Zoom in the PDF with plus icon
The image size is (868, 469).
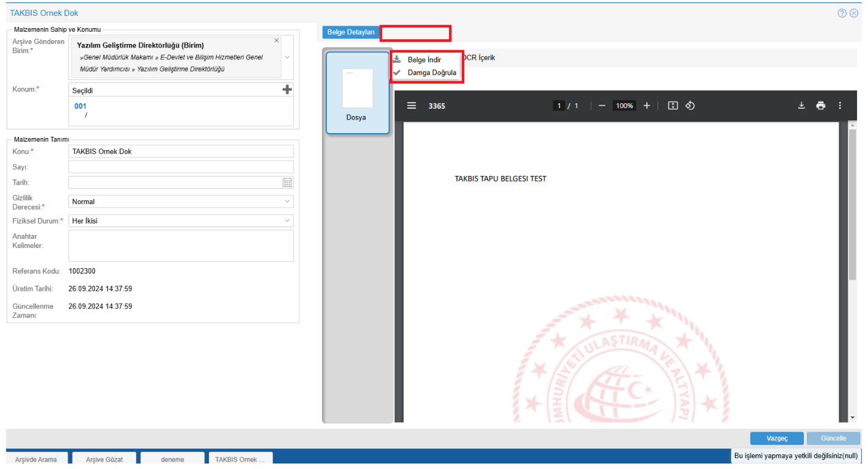647,106
